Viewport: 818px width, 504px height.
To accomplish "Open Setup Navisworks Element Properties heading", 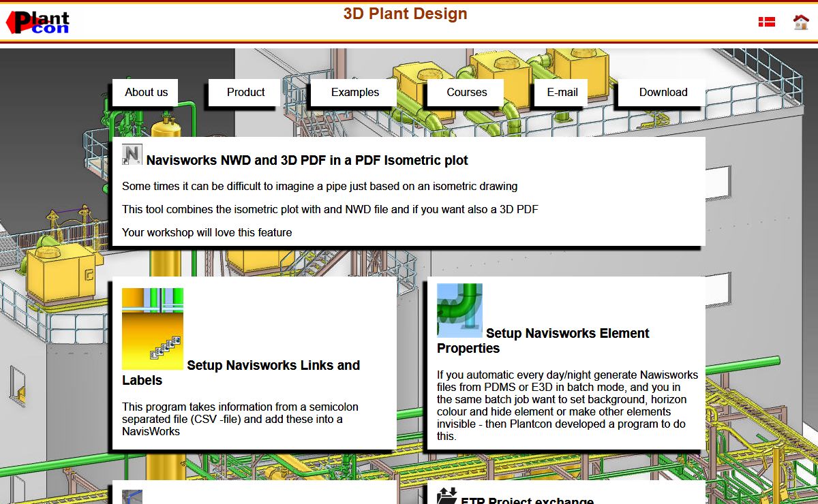I will pyautogui.click(x=543, y=341).
